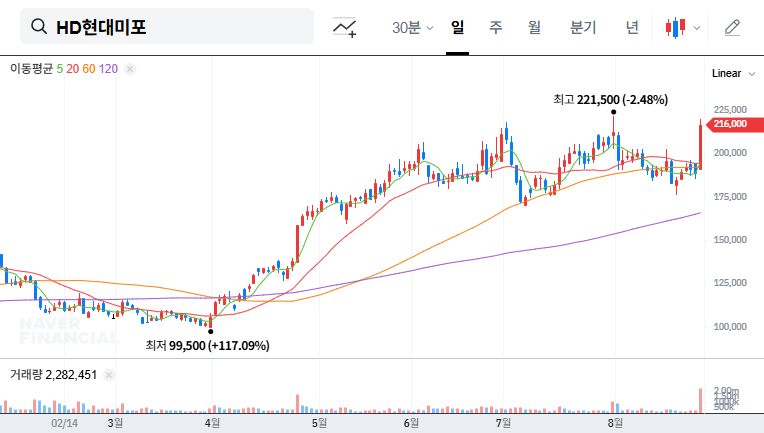This screenshot has height=433, width=764.
Task: Switch to the 일 daily tab
Action: tap(458, 28)
